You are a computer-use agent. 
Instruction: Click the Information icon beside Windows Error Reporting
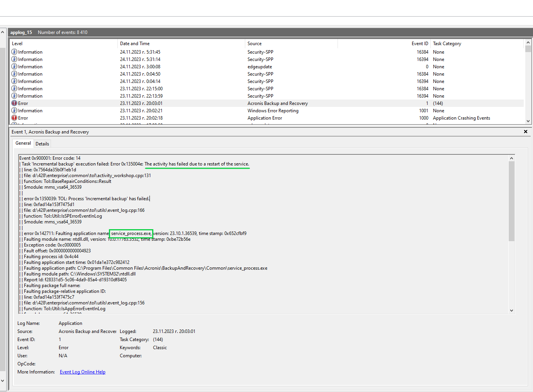coord(14,110)
